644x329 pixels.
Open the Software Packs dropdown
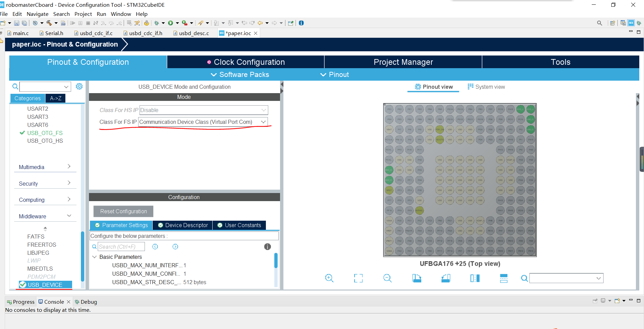(x=240, y=75)
